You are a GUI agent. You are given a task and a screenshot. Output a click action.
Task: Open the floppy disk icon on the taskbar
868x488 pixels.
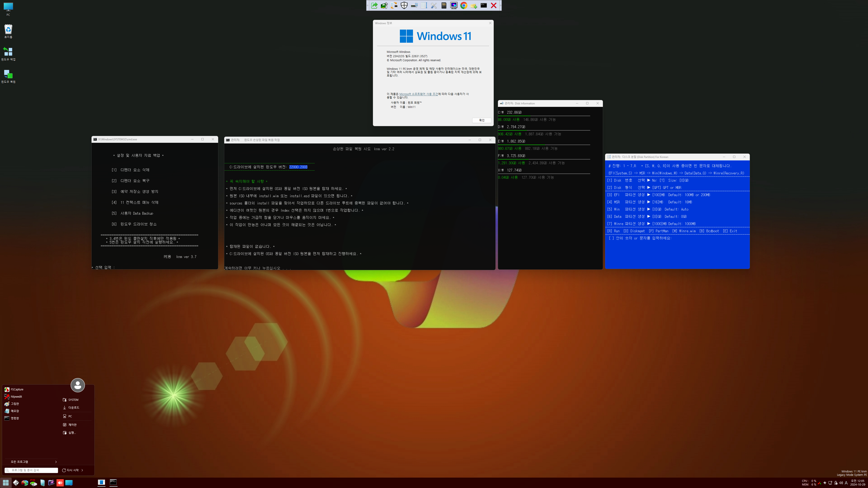[x=16, y=483]
